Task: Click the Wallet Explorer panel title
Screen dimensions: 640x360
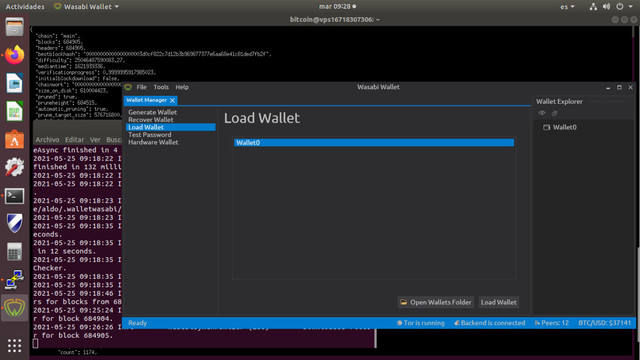Action: point(559,102)
